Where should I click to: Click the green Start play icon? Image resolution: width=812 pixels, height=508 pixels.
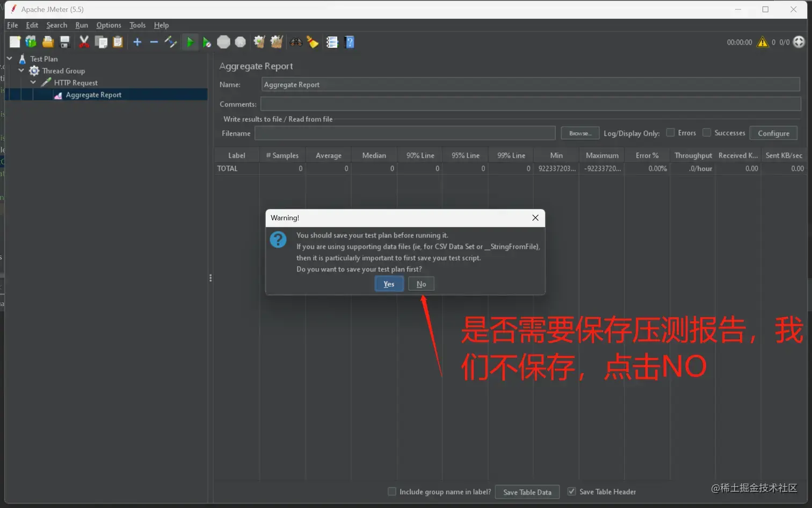click(x=190, y=42)
